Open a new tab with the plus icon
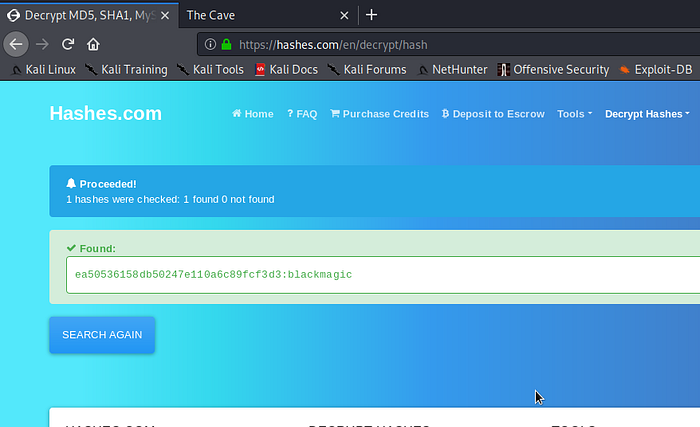700x427 pixels. point(372,15)
